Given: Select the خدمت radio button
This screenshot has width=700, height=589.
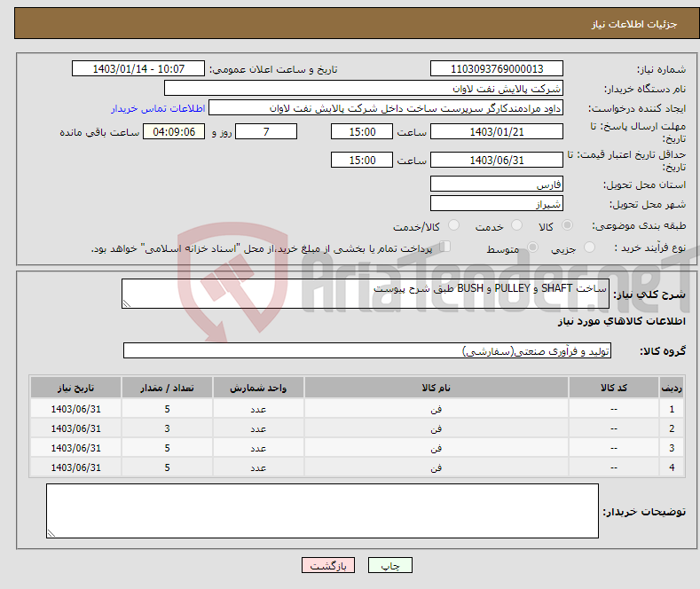Looking at the screenshot, I should point(516,225).
